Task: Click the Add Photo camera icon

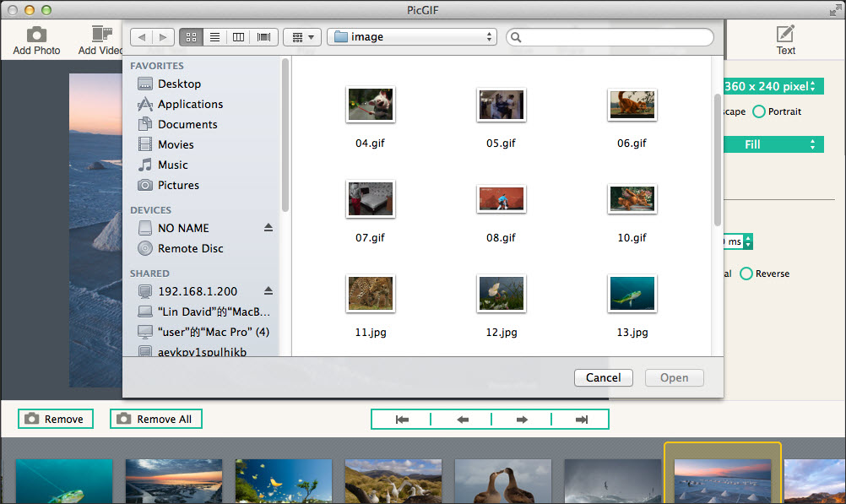Action: pos(36,35)
